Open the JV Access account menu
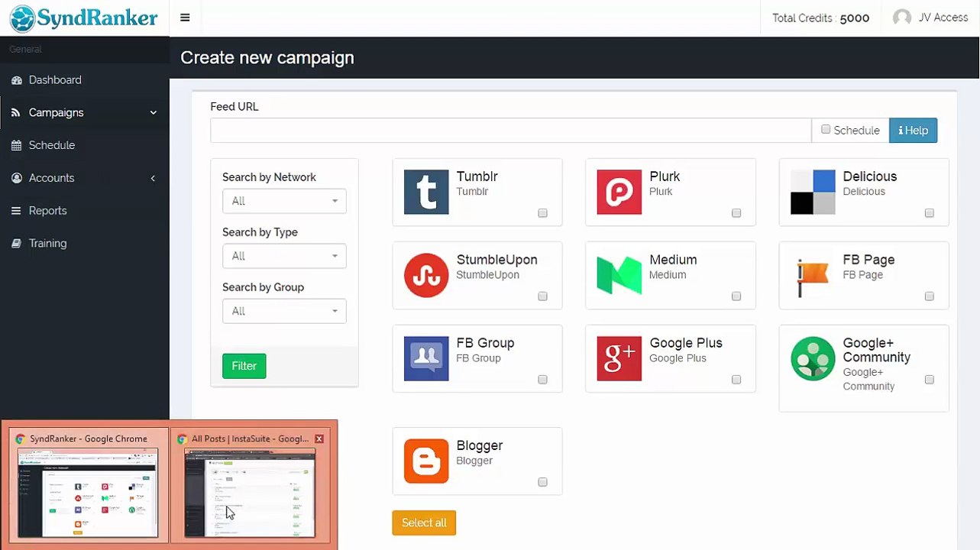This screenshot has width=980, height=550. (930, 18)
